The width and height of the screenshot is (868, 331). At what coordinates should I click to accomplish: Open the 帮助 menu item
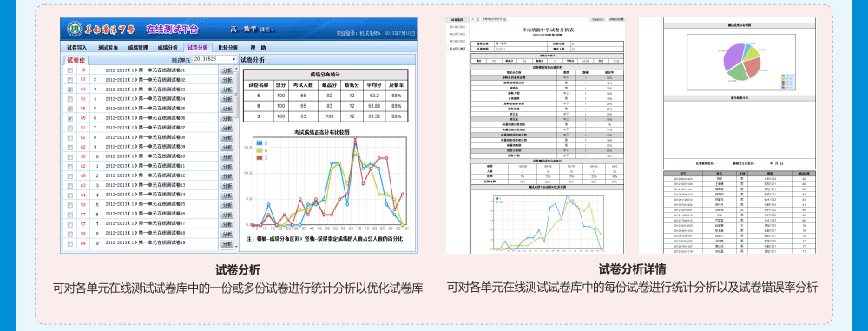(258, 48)
